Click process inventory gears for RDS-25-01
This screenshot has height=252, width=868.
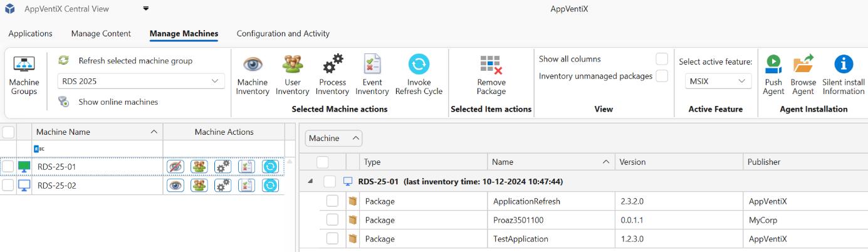click(222, 167)
